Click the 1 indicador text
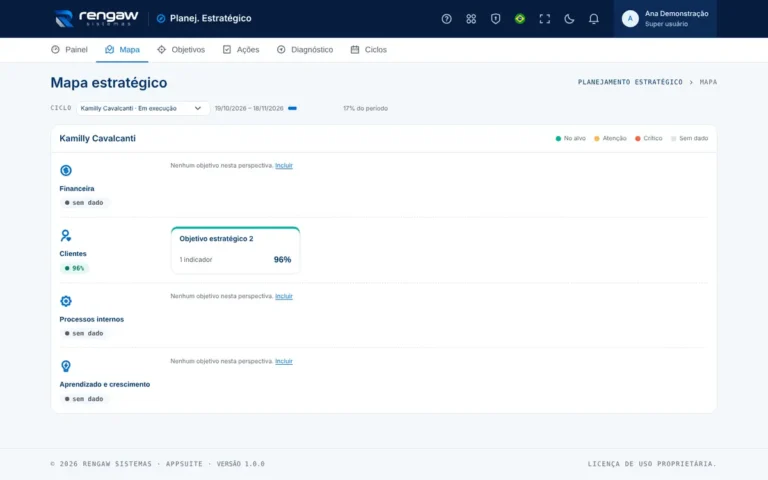 pyautogui.click(x=196, y=260)
